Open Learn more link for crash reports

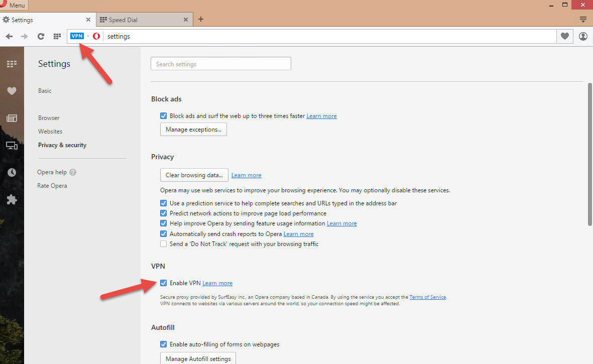tap(298, 234)
